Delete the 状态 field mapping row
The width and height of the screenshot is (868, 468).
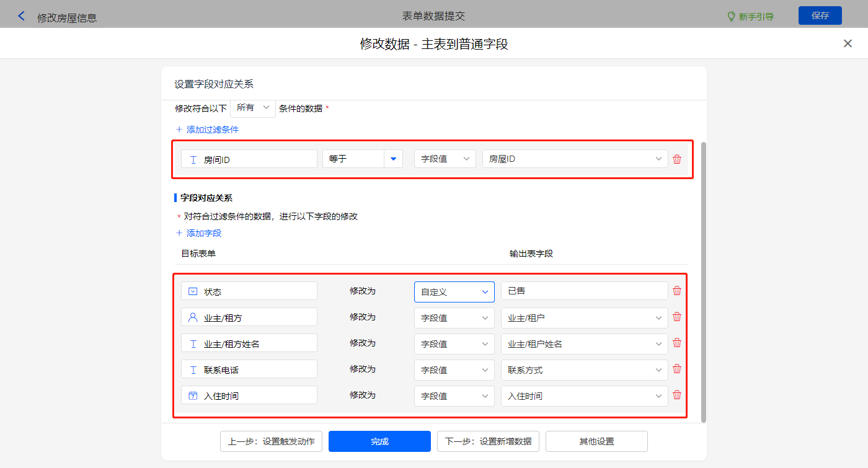677,291
